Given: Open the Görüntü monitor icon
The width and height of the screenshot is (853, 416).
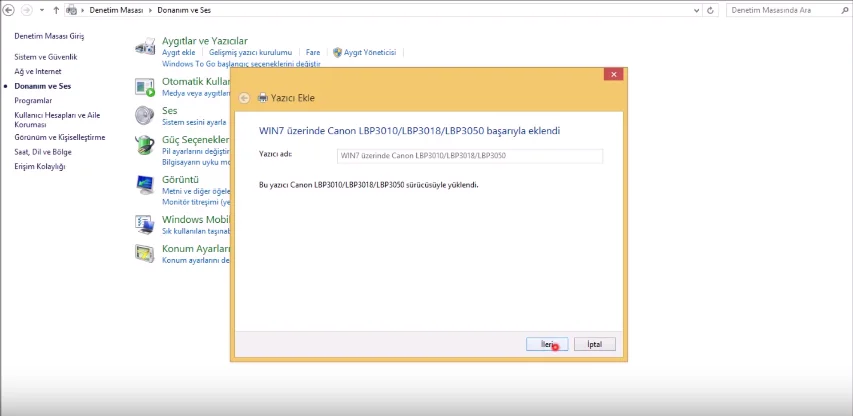Looking at the screenshot, I should tap(145, 185).
